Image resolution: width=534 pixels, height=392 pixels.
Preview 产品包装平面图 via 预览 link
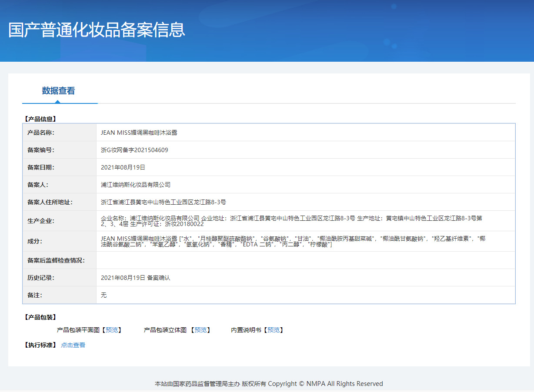click(x=112, y=330)
